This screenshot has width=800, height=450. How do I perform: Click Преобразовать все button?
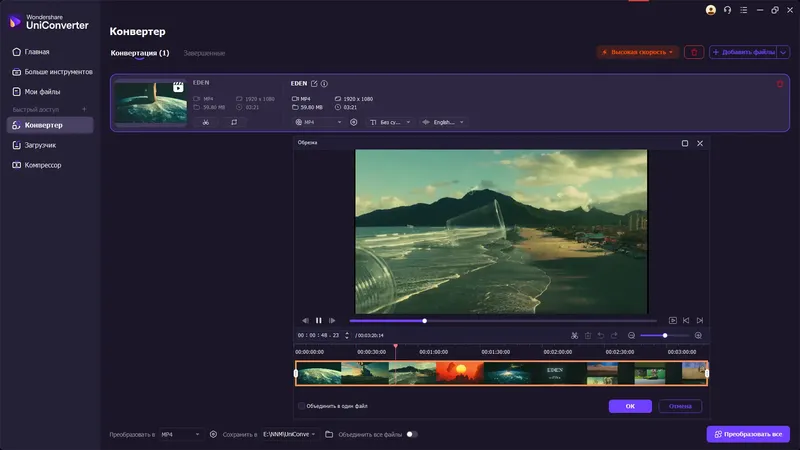pos(748,434)
